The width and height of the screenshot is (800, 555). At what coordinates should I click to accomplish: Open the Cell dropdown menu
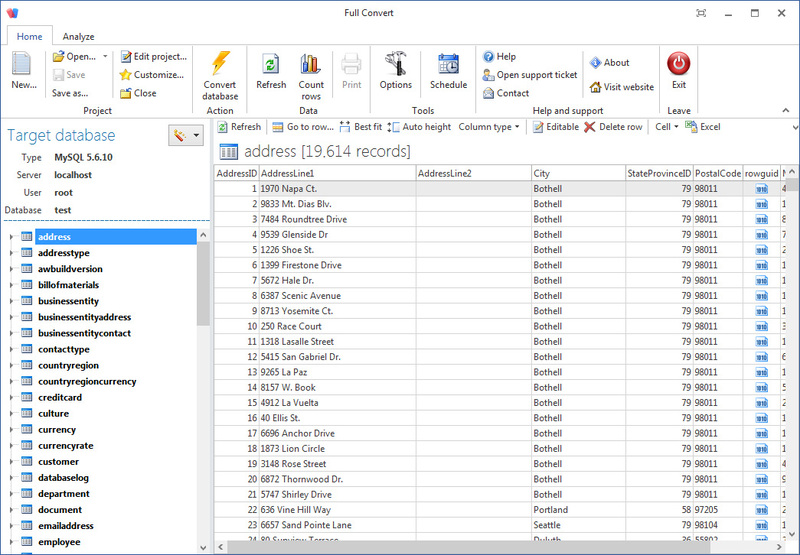[666, 127]
